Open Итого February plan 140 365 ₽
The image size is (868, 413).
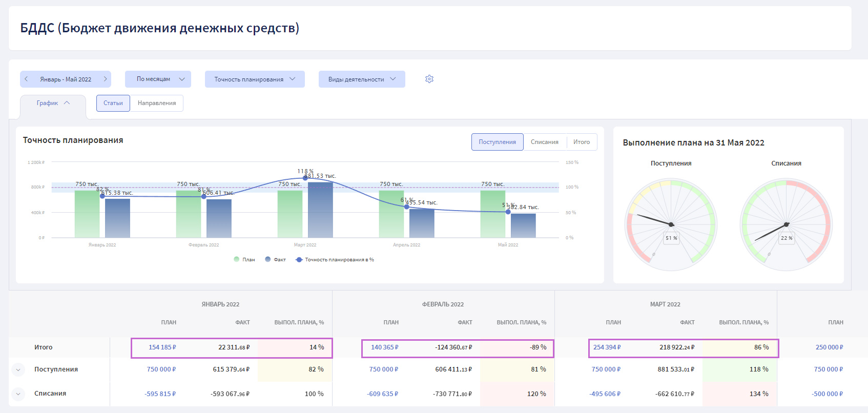[x=385, y=347]
